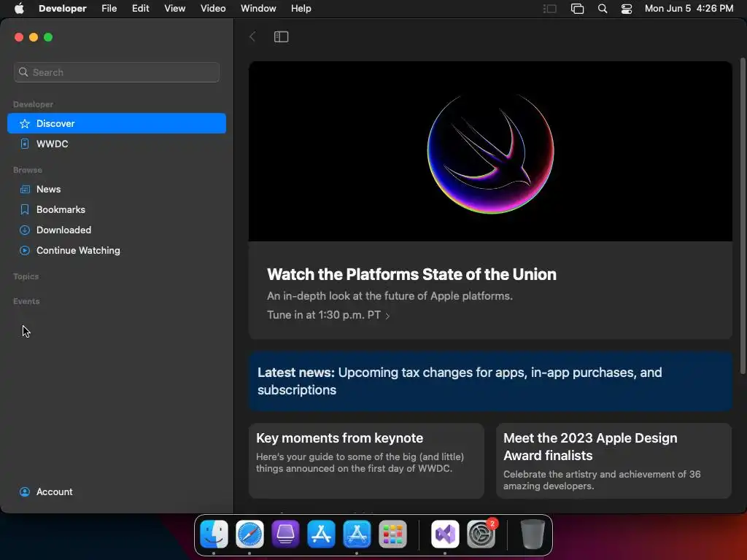Open the Help menu

(x=301, y=9)
